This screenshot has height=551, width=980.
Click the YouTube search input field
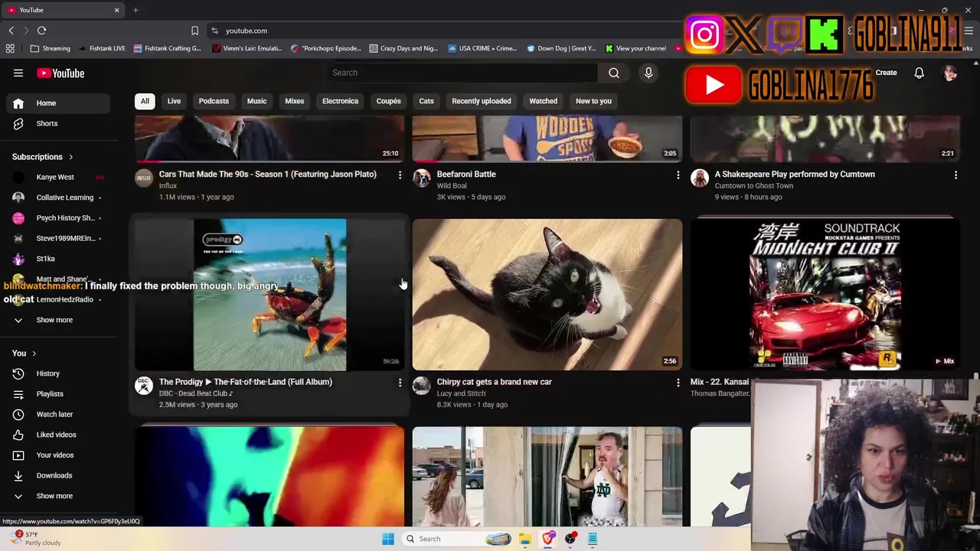[463, 73]
